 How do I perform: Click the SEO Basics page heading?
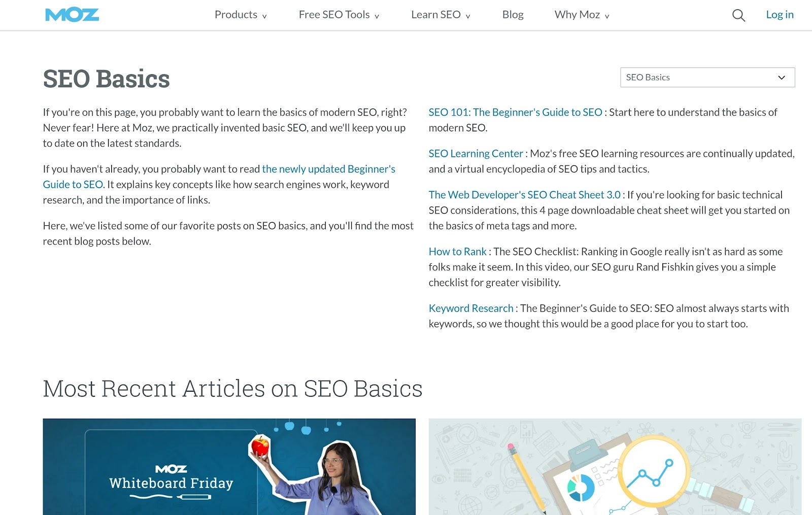tap(106, 79)
